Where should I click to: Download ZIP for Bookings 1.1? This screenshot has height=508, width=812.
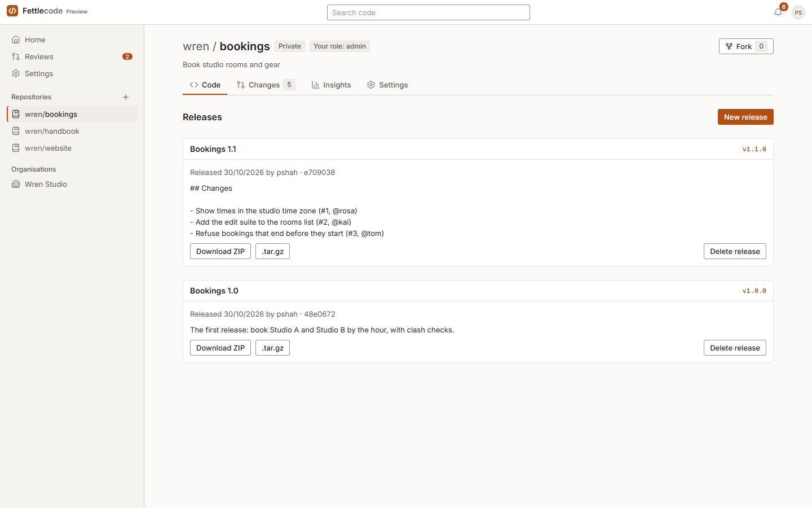coord(220,251)
